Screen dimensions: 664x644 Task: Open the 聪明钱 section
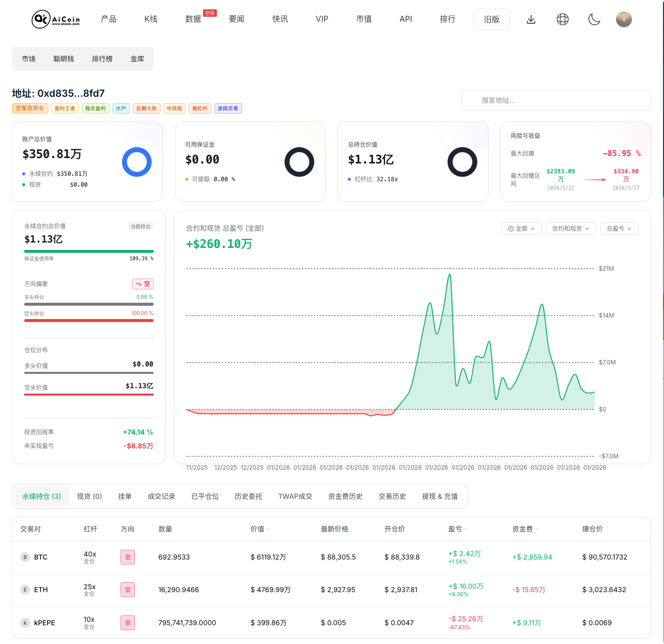[64, 58]
